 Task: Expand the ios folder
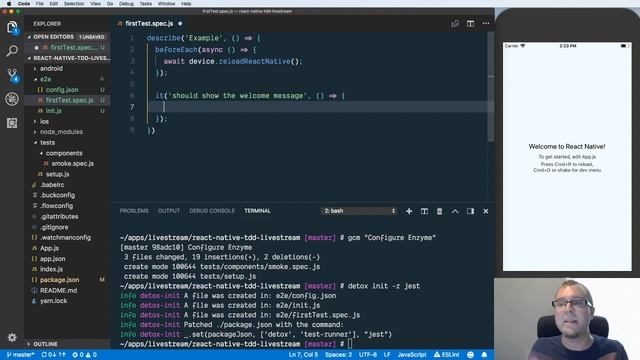[44, 122]
